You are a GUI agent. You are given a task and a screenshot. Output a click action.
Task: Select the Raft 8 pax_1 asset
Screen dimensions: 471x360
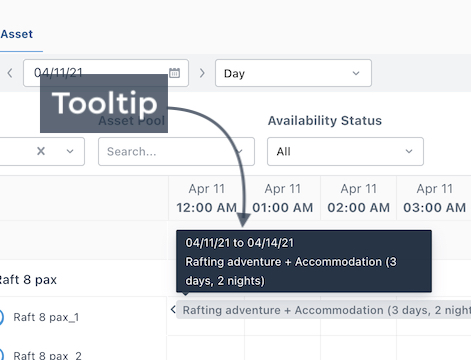coord(46,317)
